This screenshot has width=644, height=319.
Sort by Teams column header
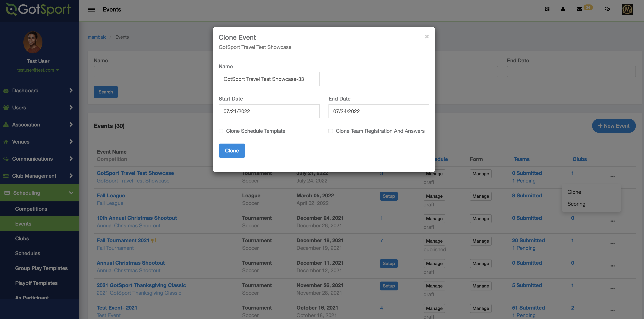pyautogui.click(x=521, y=159)
